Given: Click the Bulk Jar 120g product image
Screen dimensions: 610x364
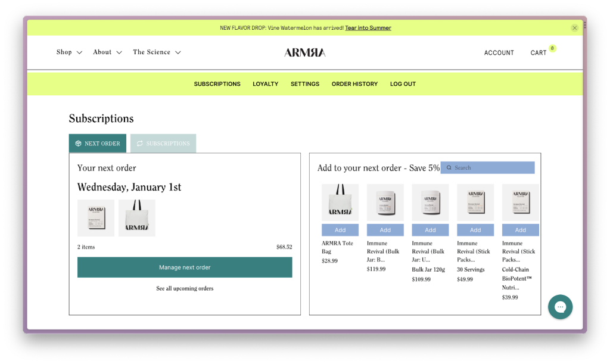Looking at the screenshot, I should click(430, 203).
